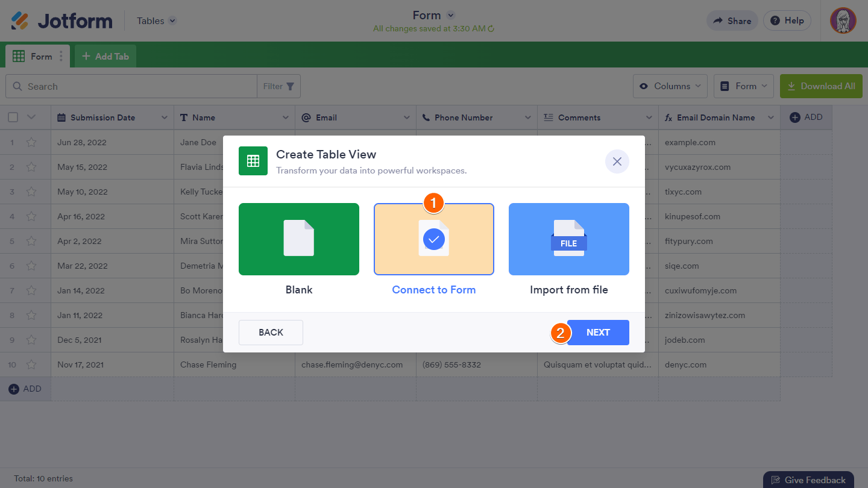Open Comments column menu arrow

pyautogui.click(x=649, y=117)
